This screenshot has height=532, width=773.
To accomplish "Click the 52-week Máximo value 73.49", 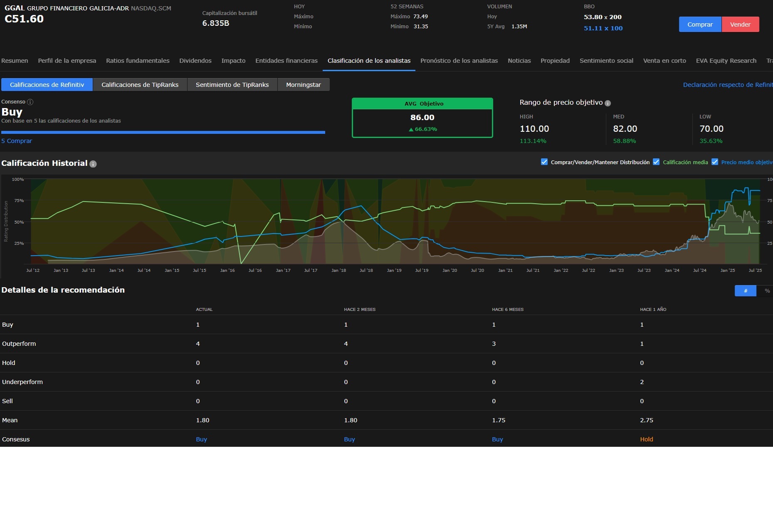I will (x=420, y=17).
